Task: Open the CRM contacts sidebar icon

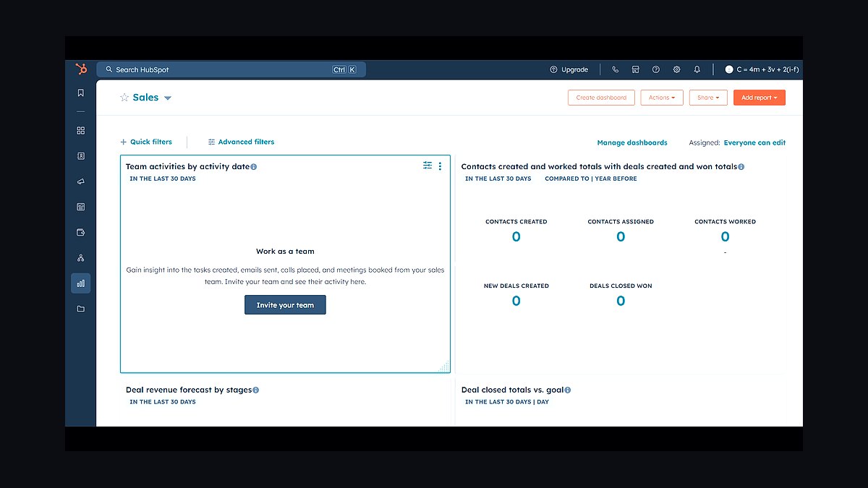Action: (x=81, y=156)
